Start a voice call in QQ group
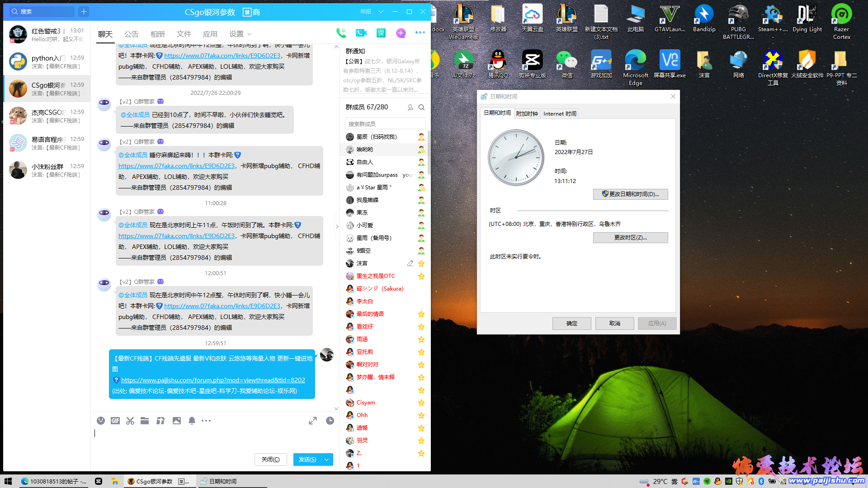 point(341,33)
